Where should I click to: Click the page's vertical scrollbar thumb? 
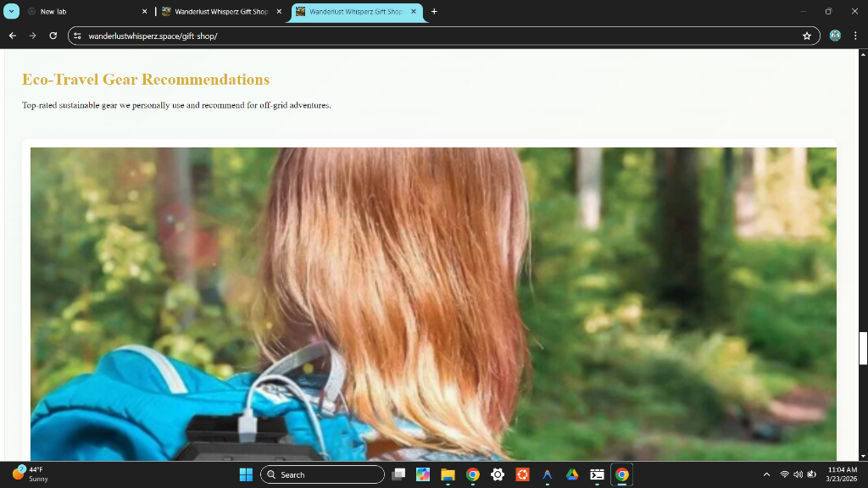coord(863,348)
